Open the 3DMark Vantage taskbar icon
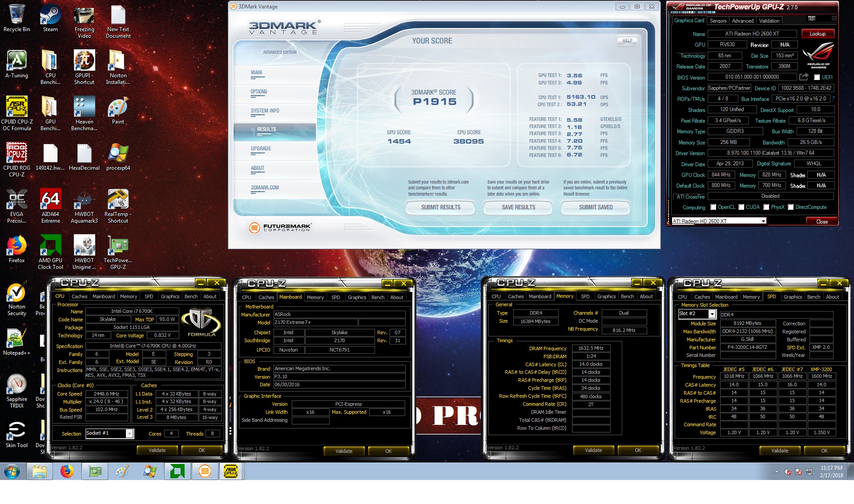The height and width of the screenshot is (504, 854). click(x=205, y=471)
